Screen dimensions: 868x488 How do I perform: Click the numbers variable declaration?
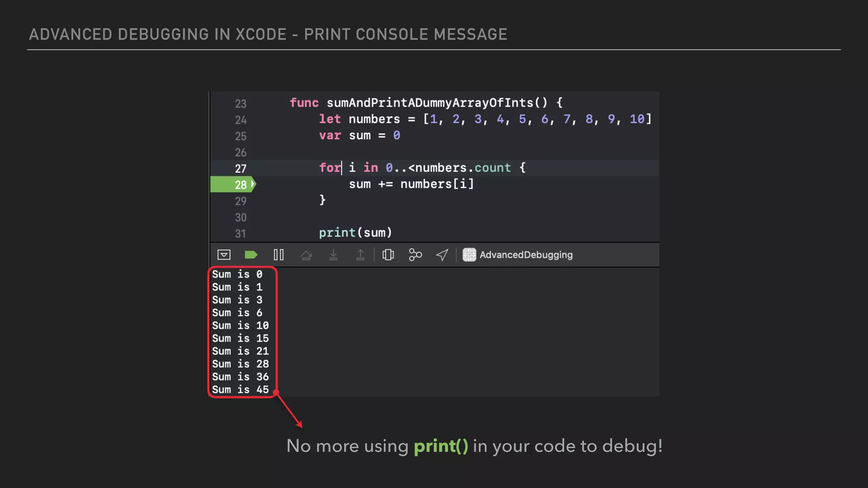[374, 119]
